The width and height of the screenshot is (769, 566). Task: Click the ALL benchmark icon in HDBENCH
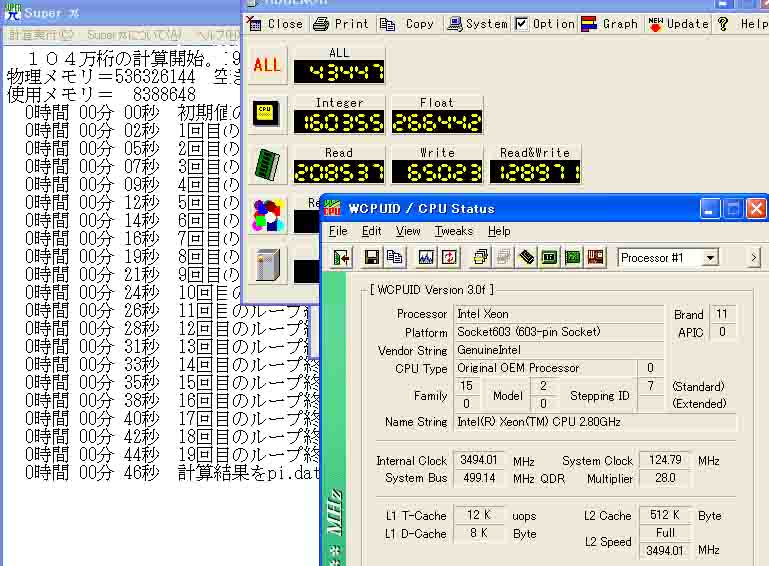(267, 65)
